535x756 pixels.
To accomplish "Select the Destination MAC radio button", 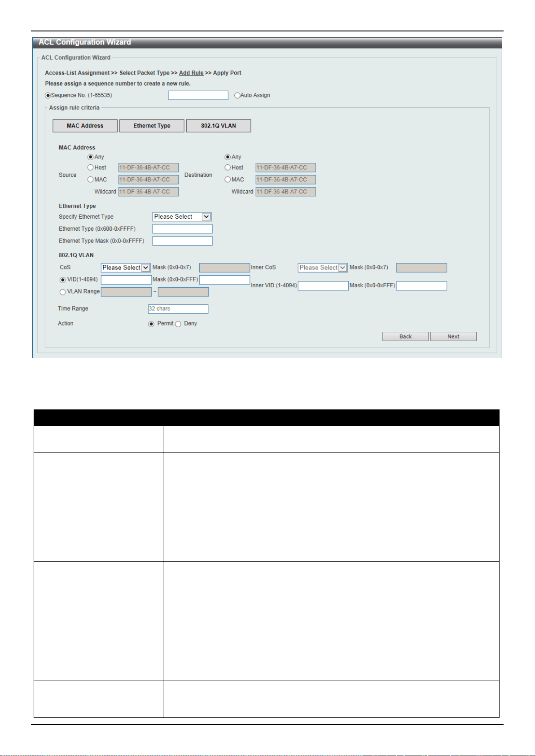I will [228, 180].
